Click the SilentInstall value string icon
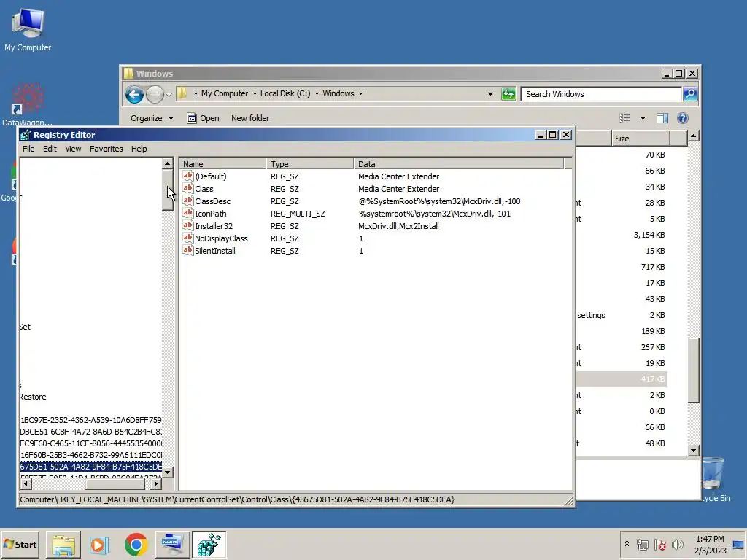The width and height of the screenshot is (747, 560). (x=188, y=251)
